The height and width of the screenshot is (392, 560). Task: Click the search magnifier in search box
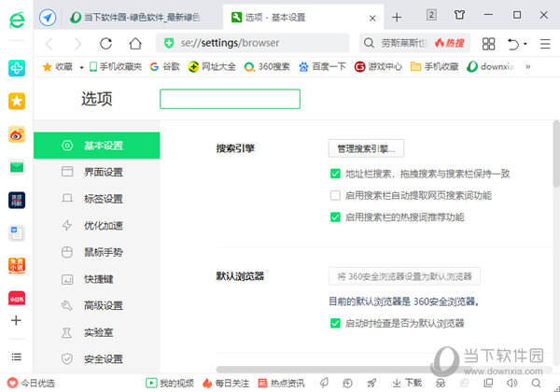[x=369, y=43]
